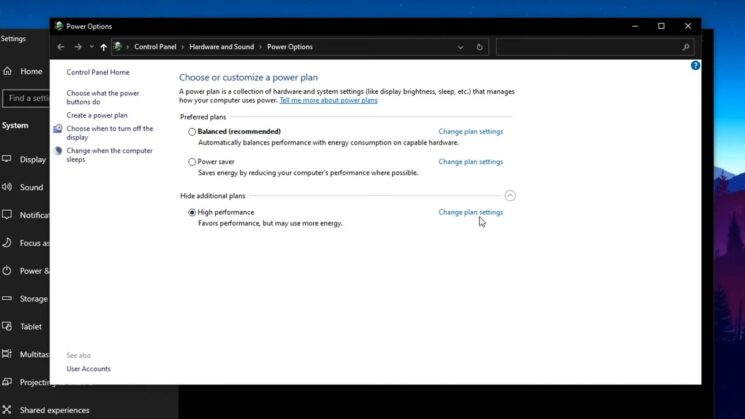This screenshot has height=419, width=745.
Task: Click Find a setting box in Settings
Action: pos(27,98)
